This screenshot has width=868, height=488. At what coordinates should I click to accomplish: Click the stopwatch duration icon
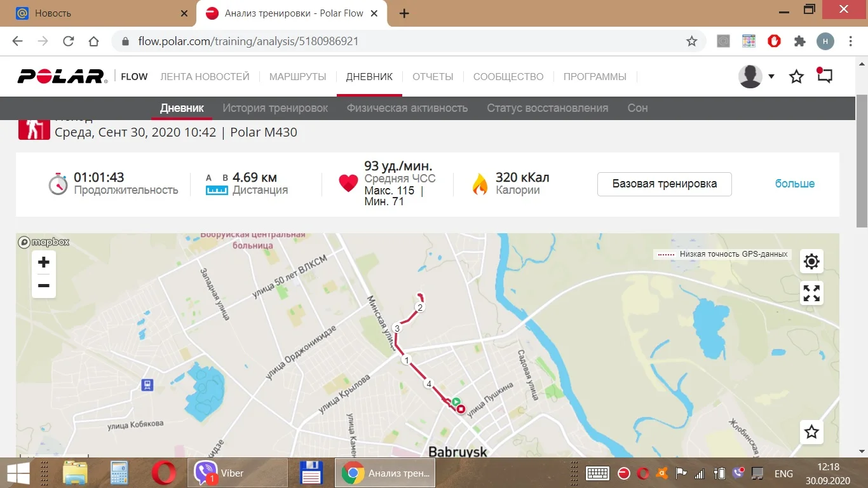tap(58, 184)
